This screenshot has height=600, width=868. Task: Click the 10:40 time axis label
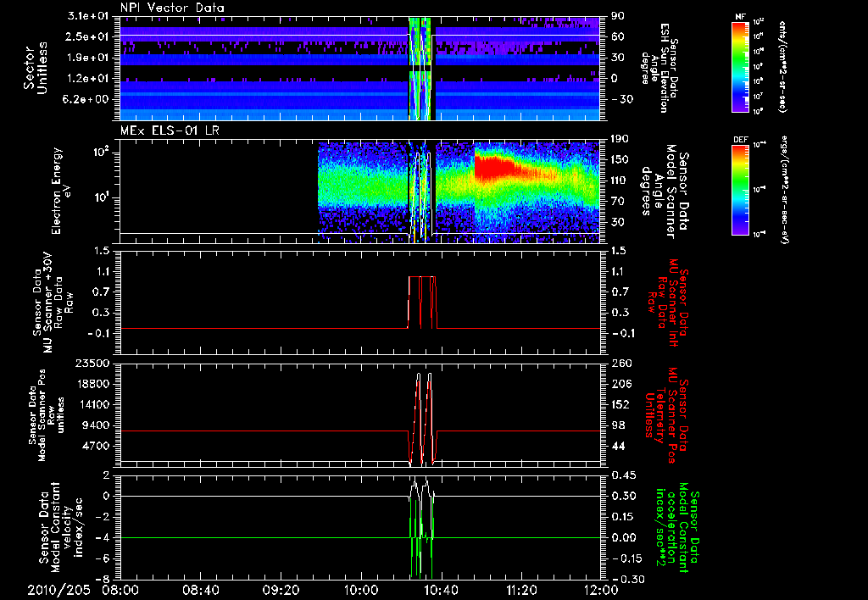click(441, 591)
